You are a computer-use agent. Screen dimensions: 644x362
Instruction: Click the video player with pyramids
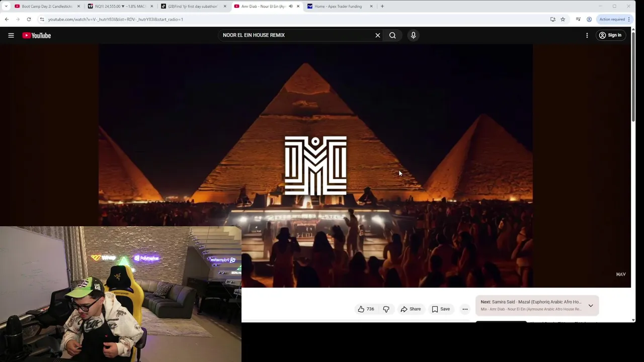click(x=315, y=166)
